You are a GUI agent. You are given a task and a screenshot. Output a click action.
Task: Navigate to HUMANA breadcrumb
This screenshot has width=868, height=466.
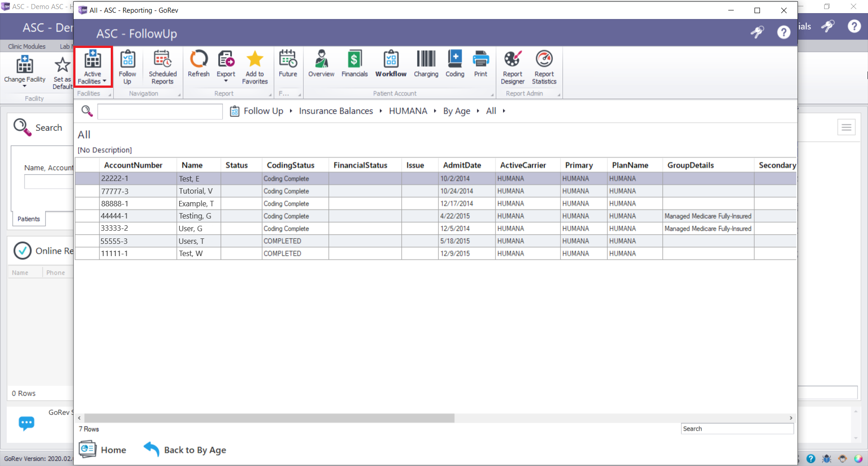(408, 111)
